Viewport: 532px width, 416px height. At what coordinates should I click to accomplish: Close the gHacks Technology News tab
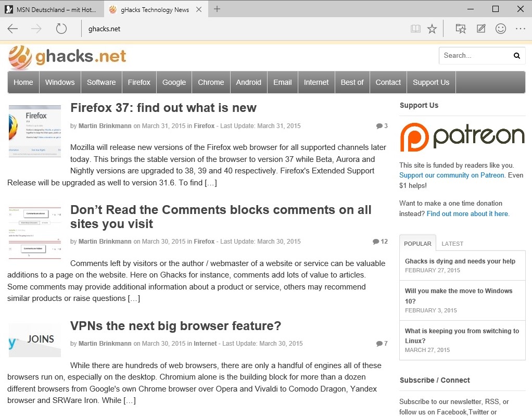point(199,9)
